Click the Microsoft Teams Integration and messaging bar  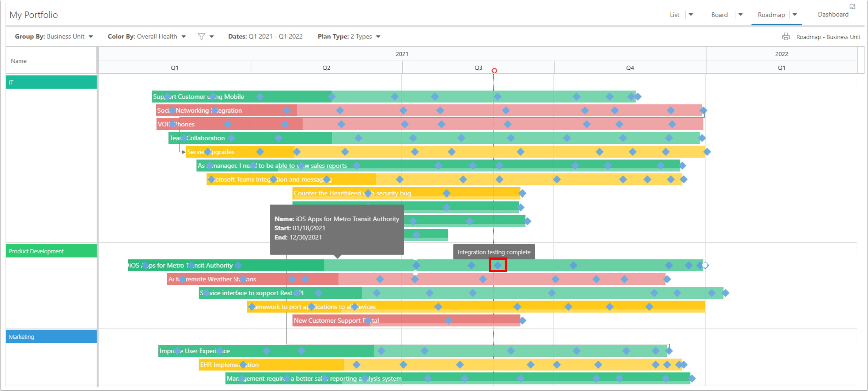tap(444, 179)
